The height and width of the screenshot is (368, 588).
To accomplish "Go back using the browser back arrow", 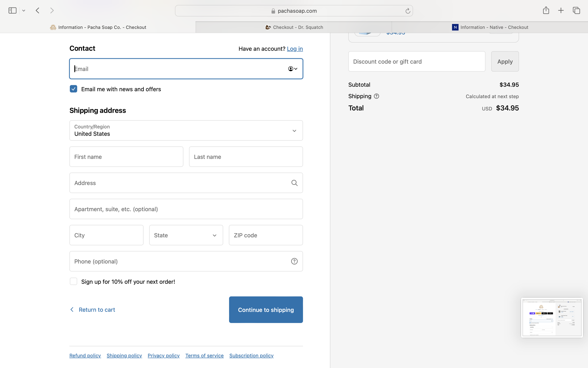I will [x=38, y=10].
